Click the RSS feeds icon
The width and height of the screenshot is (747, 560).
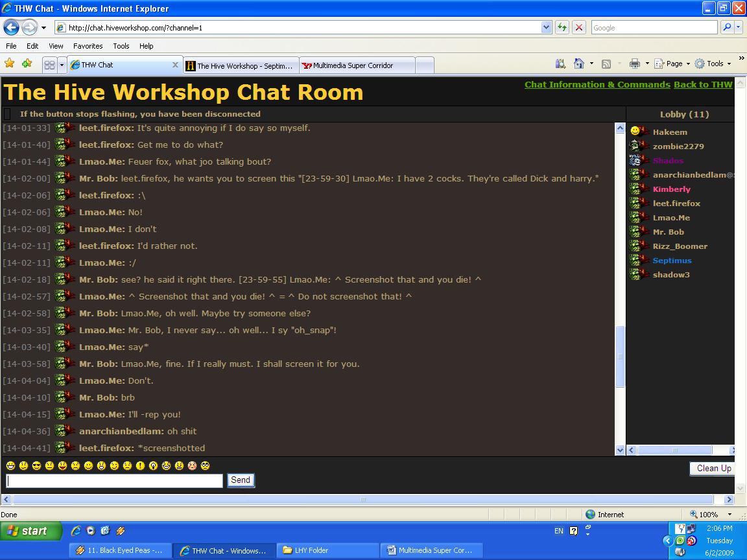pyautogui.click(x=606, y=64)
